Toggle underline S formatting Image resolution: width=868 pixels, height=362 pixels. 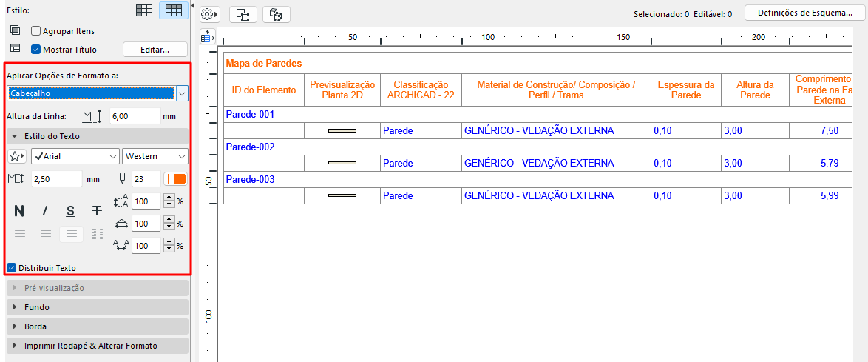pos(71,211)
